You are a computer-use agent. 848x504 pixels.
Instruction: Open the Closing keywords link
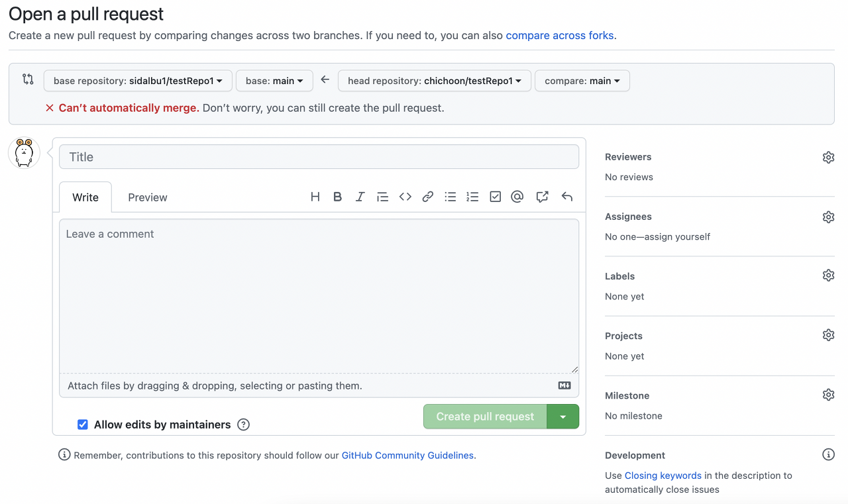tap(663, 476)
